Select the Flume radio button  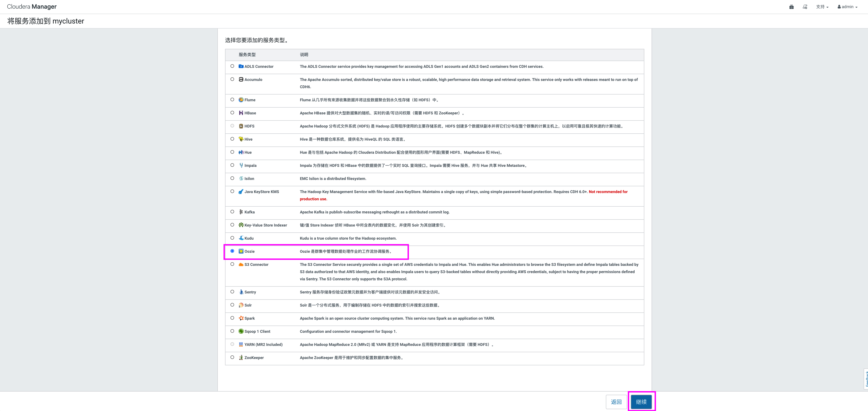click(x=232, y=100)
